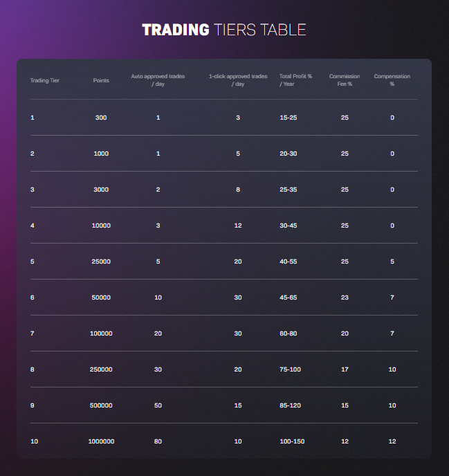Click the TRADING TIERS TABLE heading
The height and width of the screenshot is (476, 449).
click(224, 30)
